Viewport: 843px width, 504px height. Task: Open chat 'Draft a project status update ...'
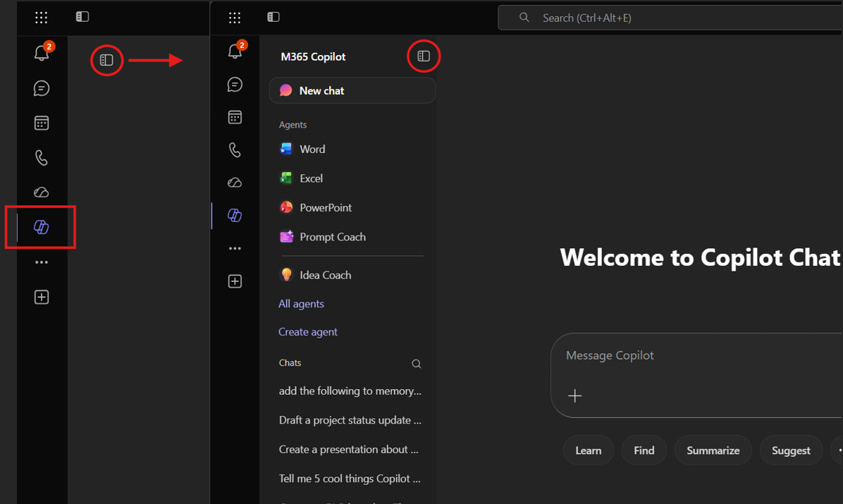(350, 420)
